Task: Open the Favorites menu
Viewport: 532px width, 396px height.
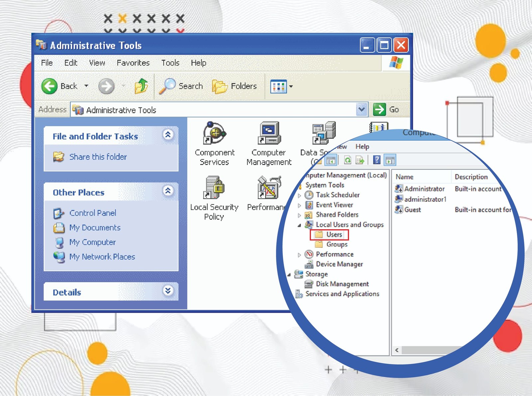Action: point(133,63)
